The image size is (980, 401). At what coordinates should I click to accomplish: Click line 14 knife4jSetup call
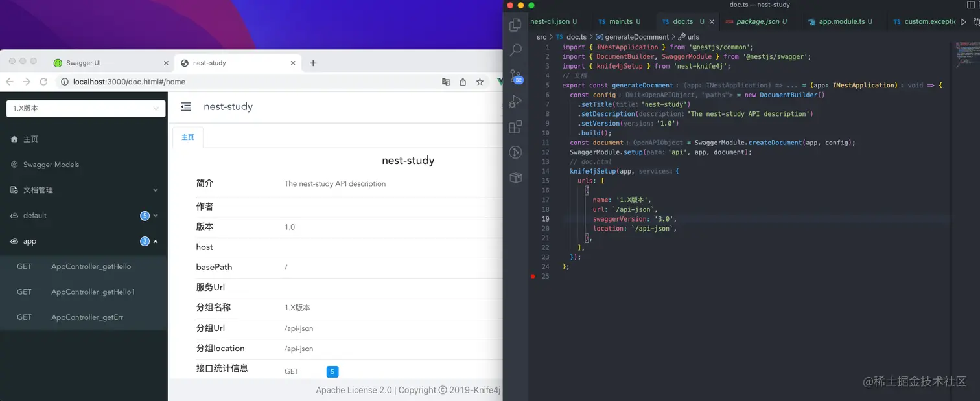tap(624, 172)
